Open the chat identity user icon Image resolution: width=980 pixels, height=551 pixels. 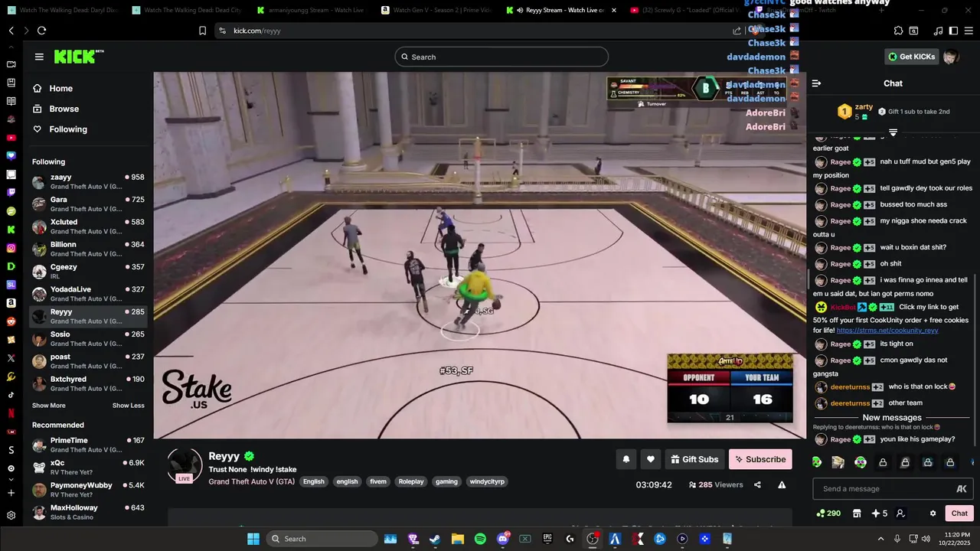click(900, 514)
